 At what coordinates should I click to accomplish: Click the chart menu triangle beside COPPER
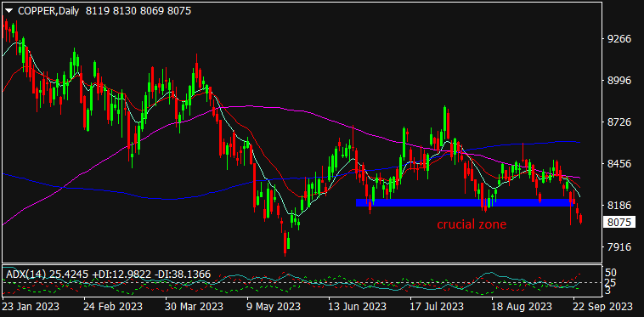(x=9, y=11)
